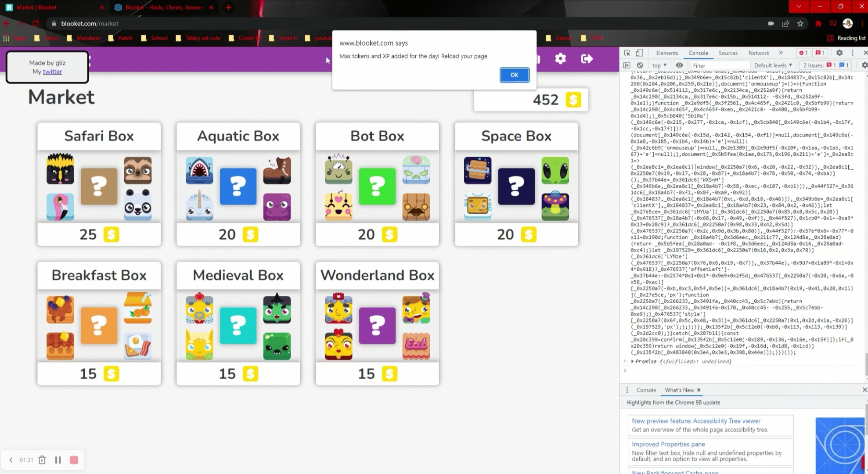
Task: Open Blooket settings gear in purple header
Action: tap(560, 59)
